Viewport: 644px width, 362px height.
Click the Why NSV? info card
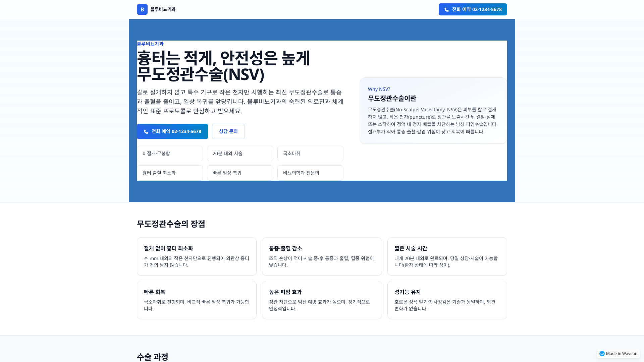tap(433, 111)
